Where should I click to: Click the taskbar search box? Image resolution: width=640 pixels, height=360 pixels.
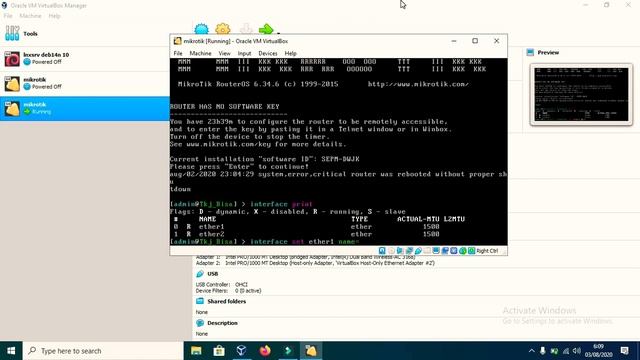103,351
